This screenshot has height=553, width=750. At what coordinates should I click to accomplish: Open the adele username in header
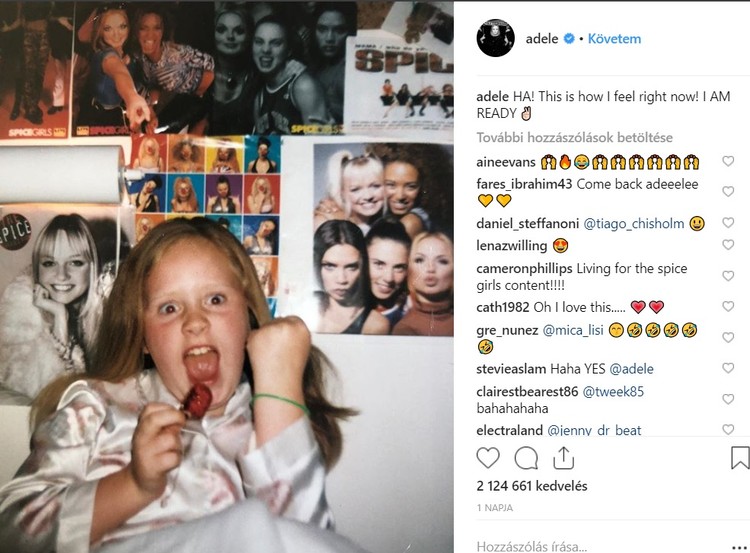coord(542,39)
